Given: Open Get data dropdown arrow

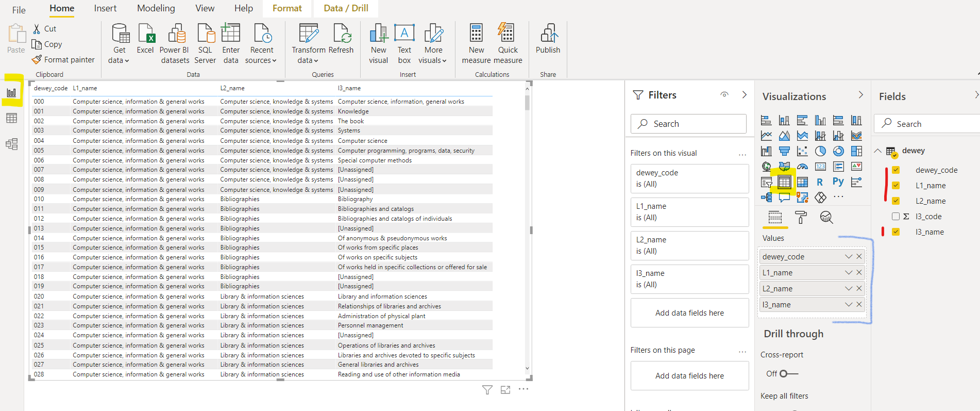Looking at the screenshot, I should pyautogui.click(x=127, y=61).
